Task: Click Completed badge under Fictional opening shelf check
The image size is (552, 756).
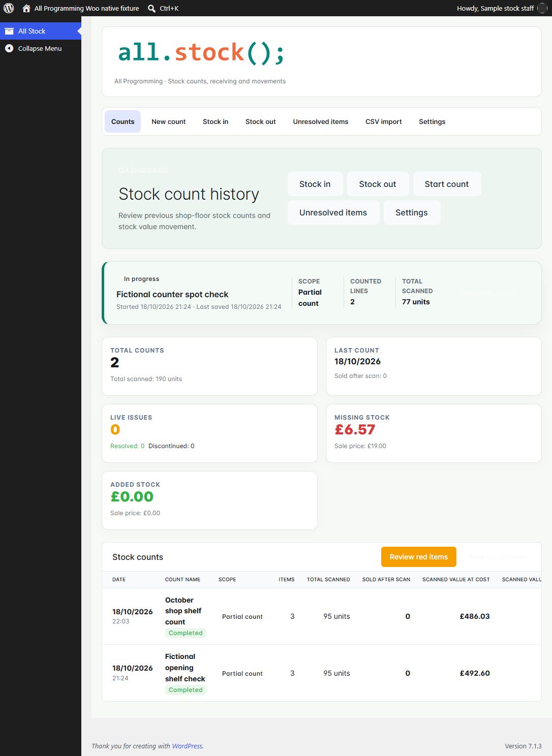Action: 186,690
